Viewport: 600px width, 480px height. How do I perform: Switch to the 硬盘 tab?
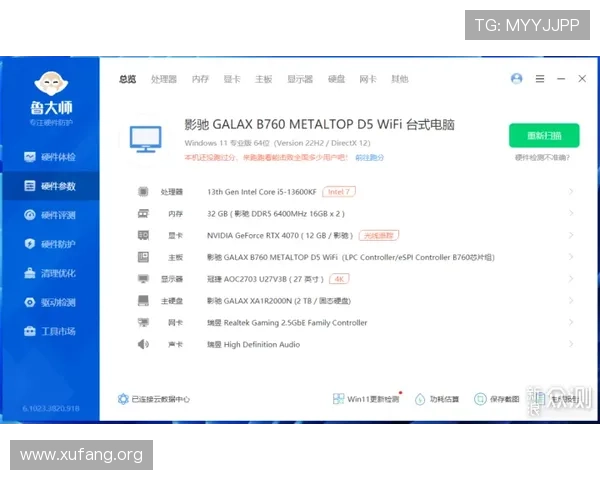[336, 79]
